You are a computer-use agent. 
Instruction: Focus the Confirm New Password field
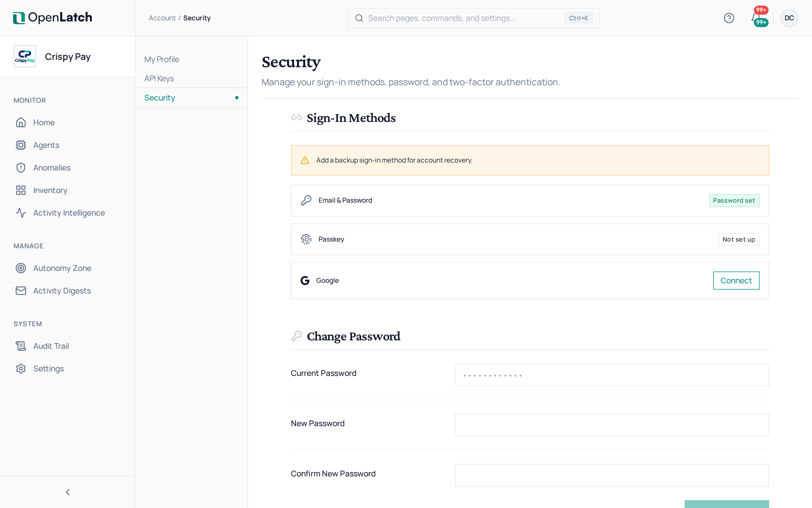tap(612, 475)
